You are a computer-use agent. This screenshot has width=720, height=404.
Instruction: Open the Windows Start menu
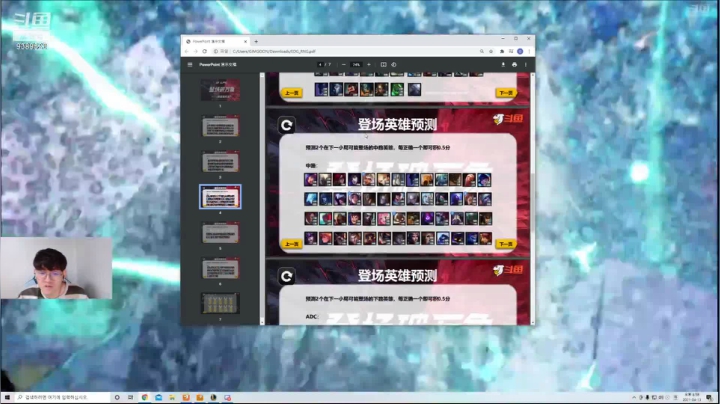click(x=7, y=398)
